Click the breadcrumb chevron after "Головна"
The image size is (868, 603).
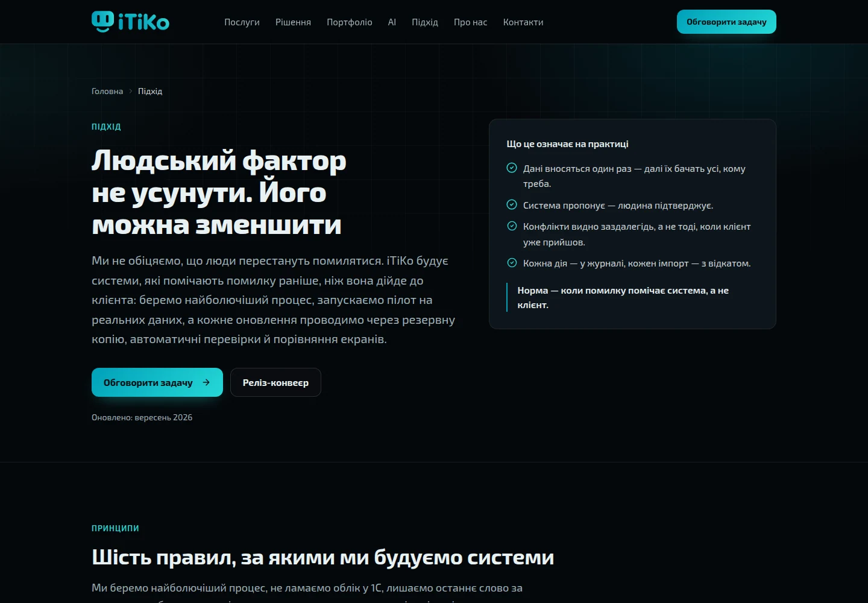[130, 92]
